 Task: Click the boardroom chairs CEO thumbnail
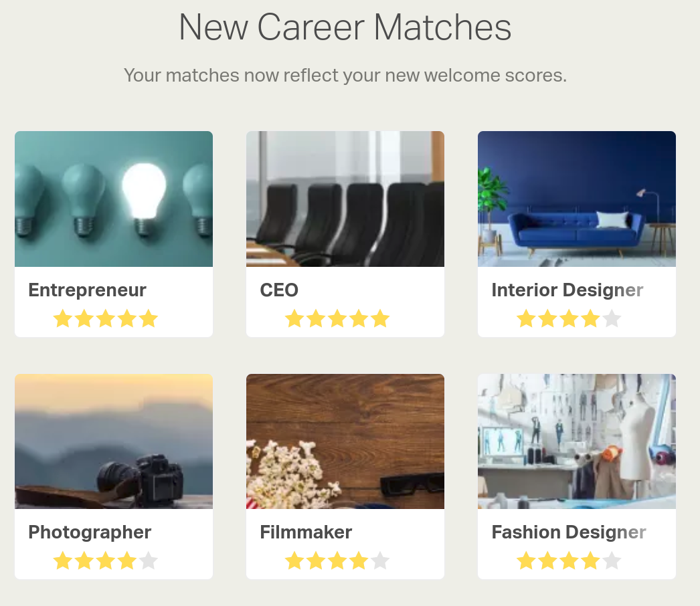coord(345,199)
